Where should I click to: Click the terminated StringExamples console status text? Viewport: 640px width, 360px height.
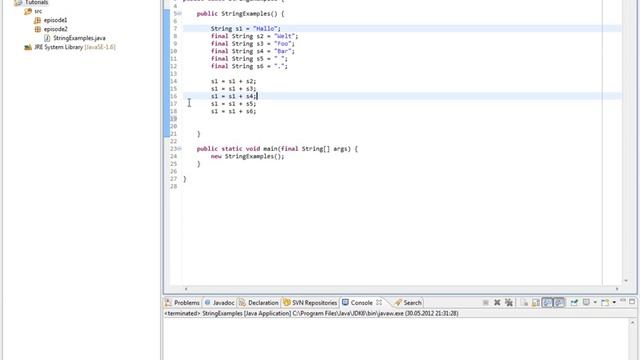(x=311, y=313)
